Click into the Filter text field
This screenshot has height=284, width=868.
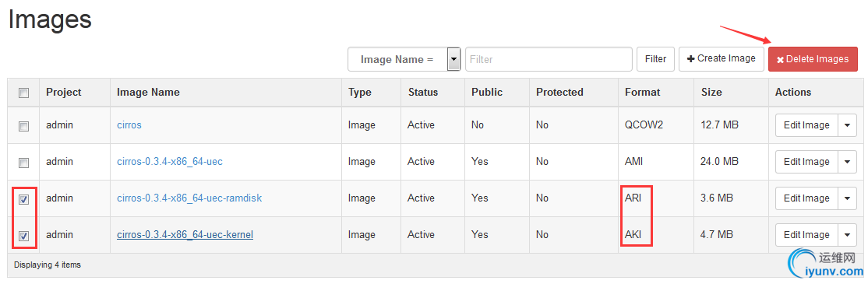(x=549, y=59)
